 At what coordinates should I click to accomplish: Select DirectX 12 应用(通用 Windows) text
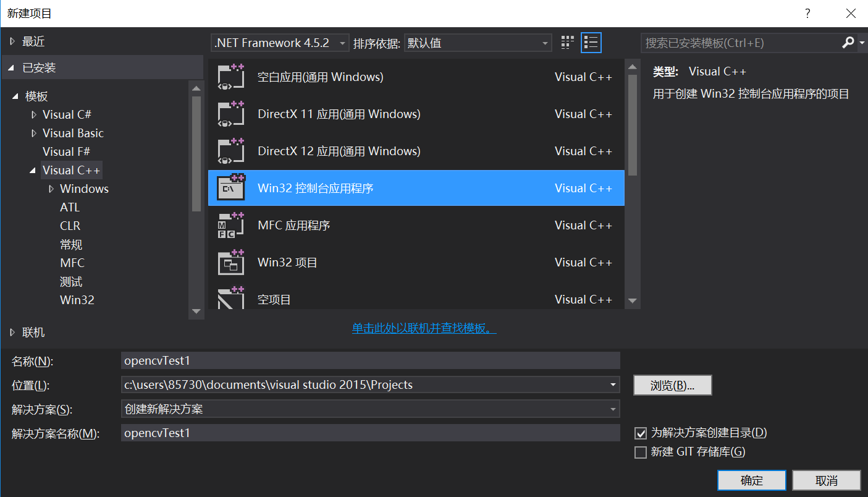[x=339, y=151]
